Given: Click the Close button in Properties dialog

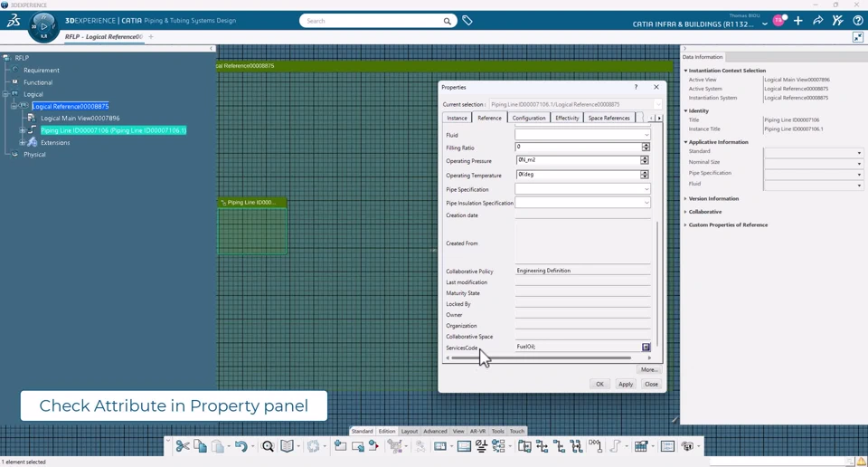Looking at the screenshot, I should pyautogui.click(x=651, y=384).
